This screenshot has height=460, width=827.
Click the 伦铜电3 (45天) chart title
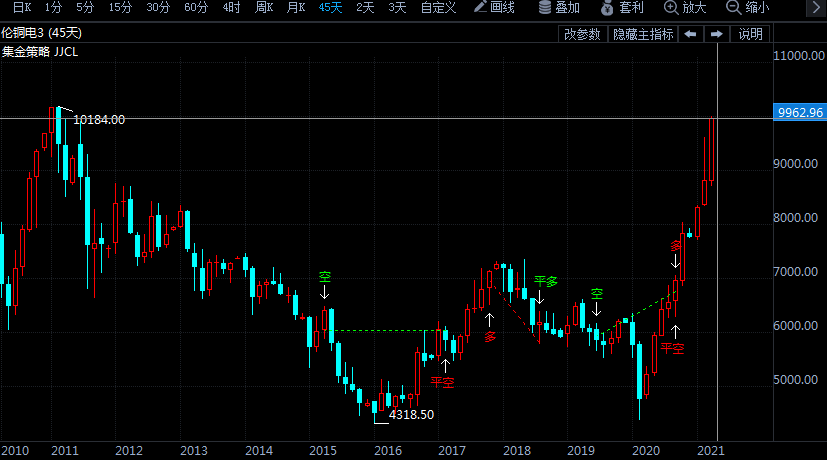(42, 33)
